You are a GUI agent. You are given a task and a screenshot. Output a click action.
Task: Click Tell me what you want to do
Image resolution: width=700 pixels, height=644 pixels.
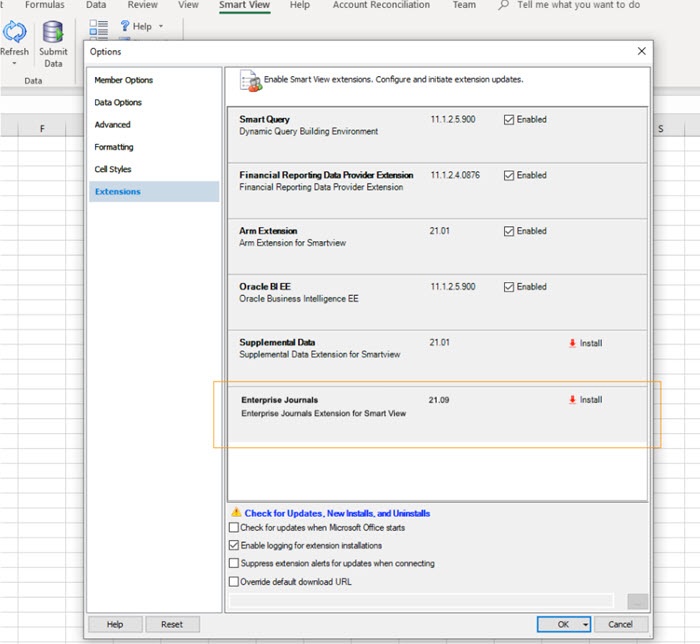(x=579, y=5)
